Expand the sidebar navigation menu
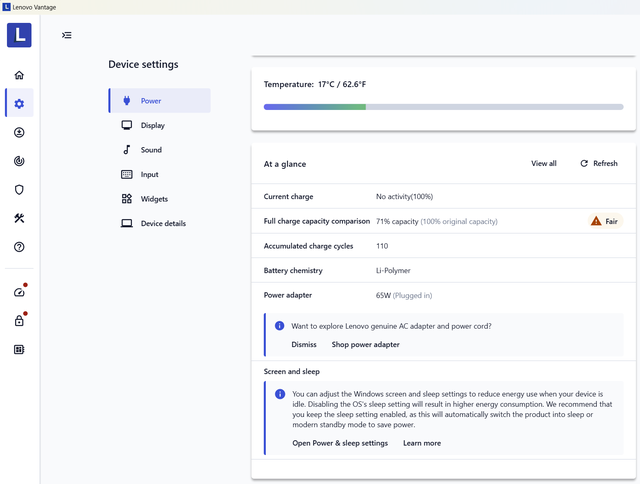This screenshot has width=640, height=484. tap(67, 35)
